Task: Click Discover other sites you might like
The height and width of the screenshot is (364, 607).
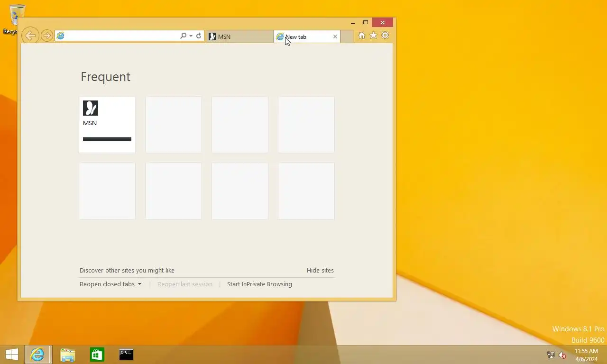Action: pos(127,270)
